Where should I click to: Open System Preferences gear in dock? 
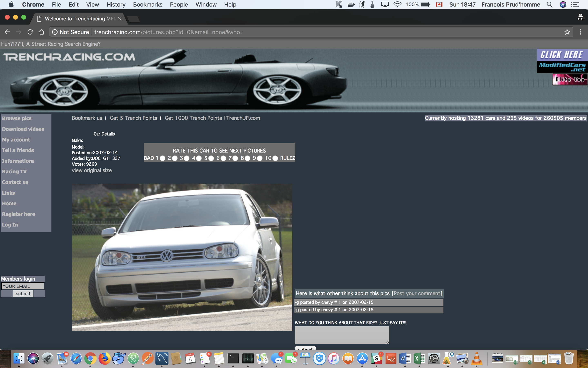[x=434, y=358]
